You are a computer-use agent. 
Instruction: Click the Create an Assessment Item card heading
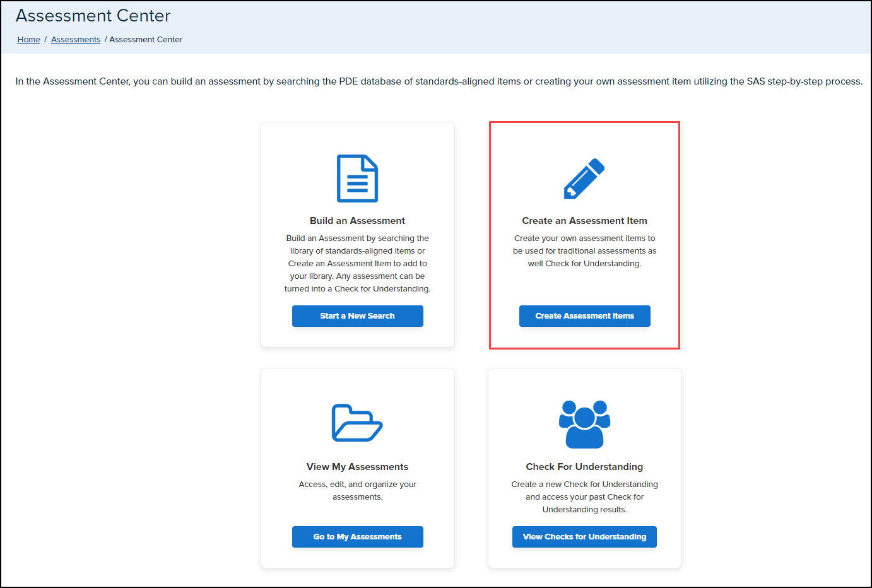pos(584,221)
